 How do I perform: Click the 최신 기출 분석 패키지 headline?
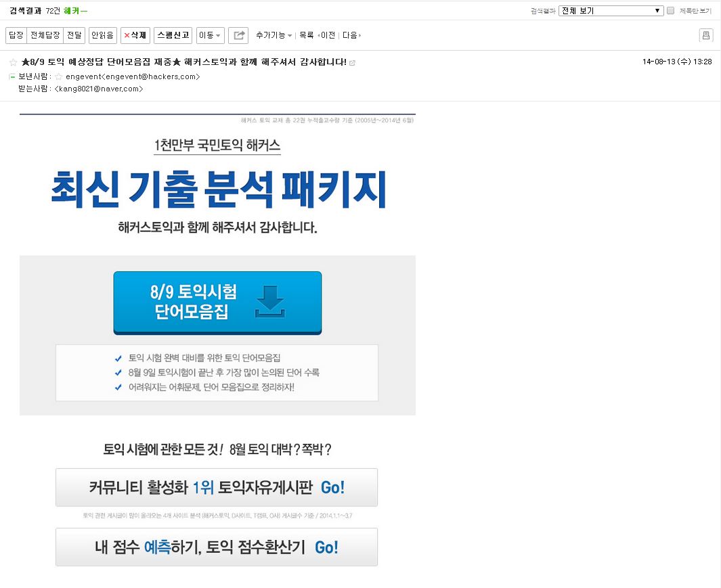(219, 189)
